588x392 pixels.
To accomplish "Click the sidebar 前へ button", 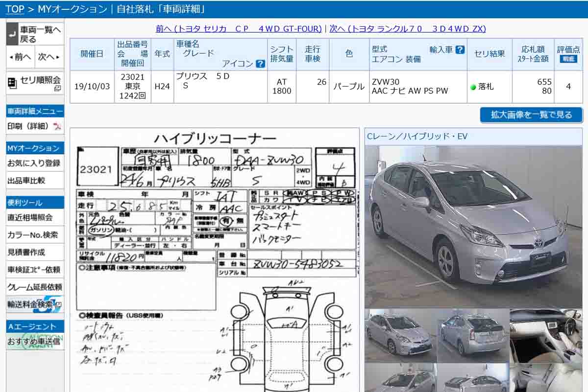I will pyautogui.click(x=20, y=57).
